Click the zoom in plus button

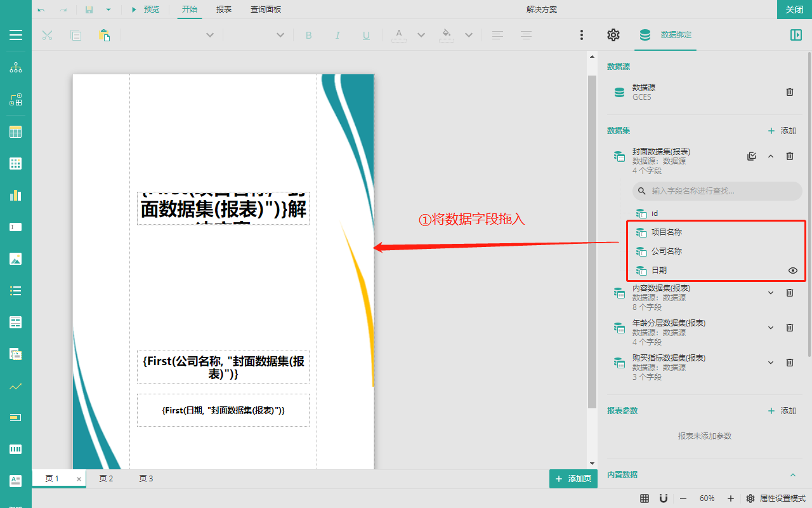click(x=731, y=498)
